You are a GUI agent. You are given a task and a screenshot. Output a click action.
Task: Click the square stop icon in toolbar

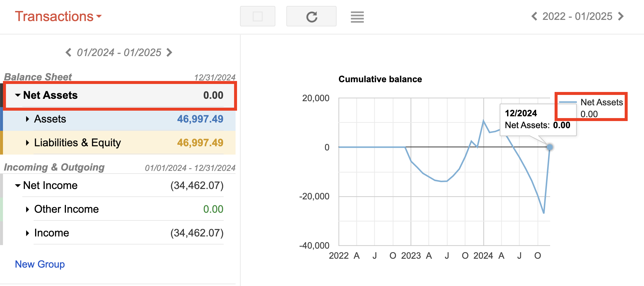(x=257, y=16)
